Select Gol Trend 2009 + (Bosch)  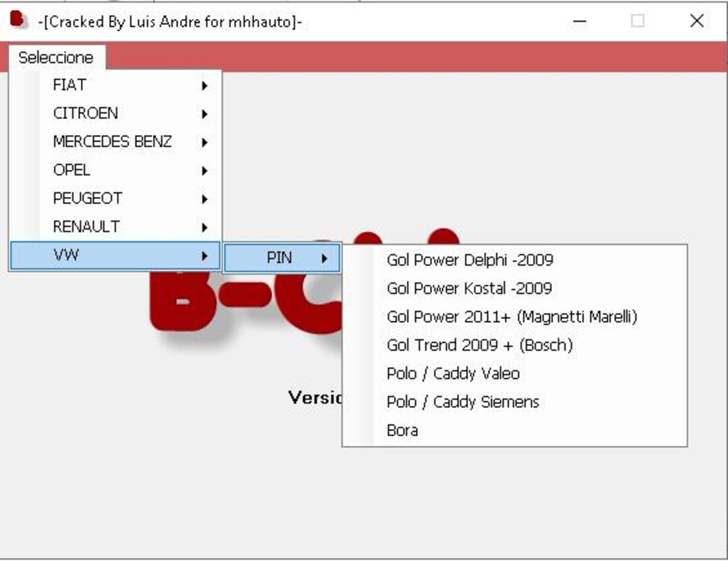point(483,345)
